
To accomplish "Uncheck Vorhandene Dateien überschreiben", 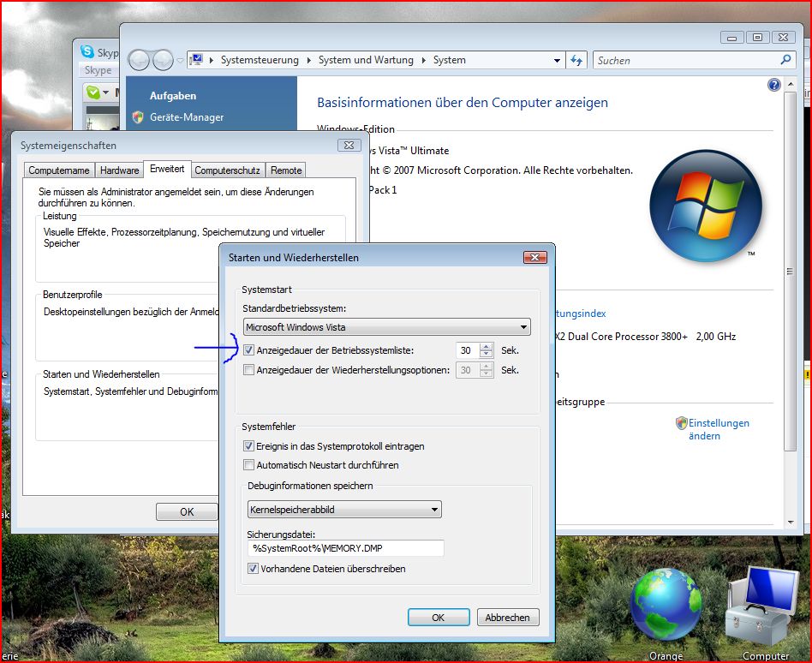I will [x=253, y=569].
